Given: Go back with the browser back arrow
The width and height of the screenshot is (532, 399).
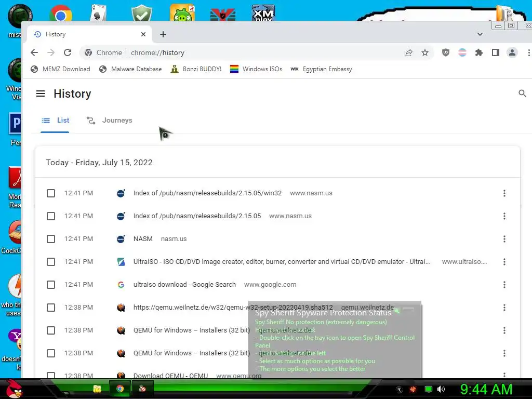Looking at the screenshot, I should pyautogui.click(x=34, y=52).
